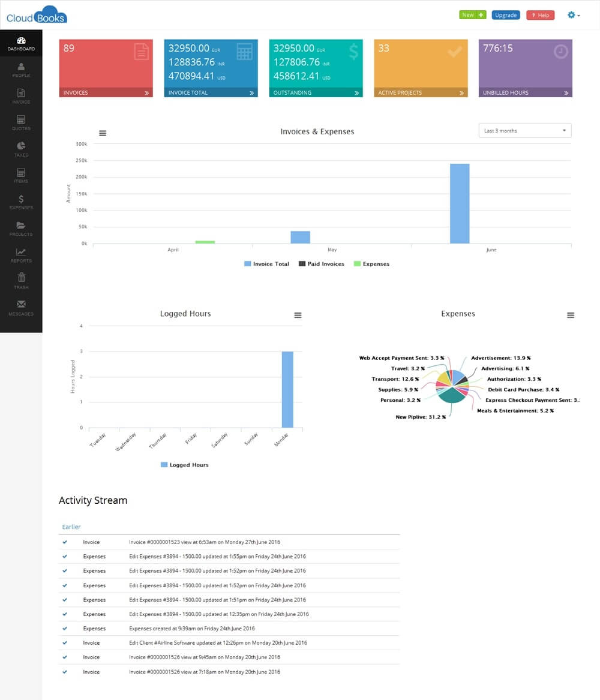Viewport: 600px width, 700px height.
Task: Toggle Invoice Total series in legend
Action: tap(266, 264)
